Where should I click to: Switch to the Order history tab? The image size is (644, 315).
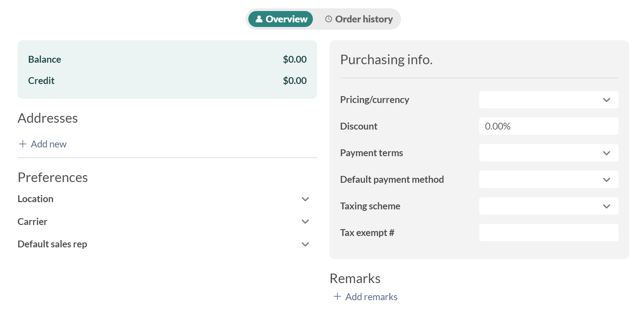tap(359, 19)
